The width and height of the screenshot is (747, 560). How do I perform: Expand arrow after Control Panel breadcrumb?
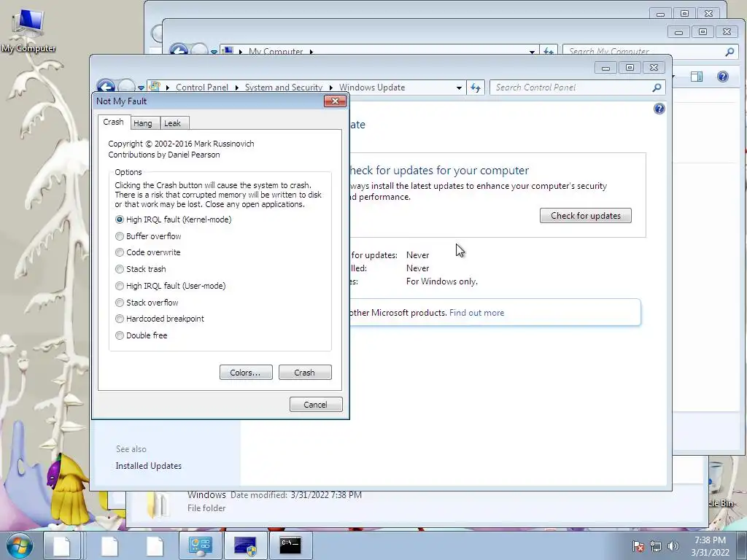(237, 88)
